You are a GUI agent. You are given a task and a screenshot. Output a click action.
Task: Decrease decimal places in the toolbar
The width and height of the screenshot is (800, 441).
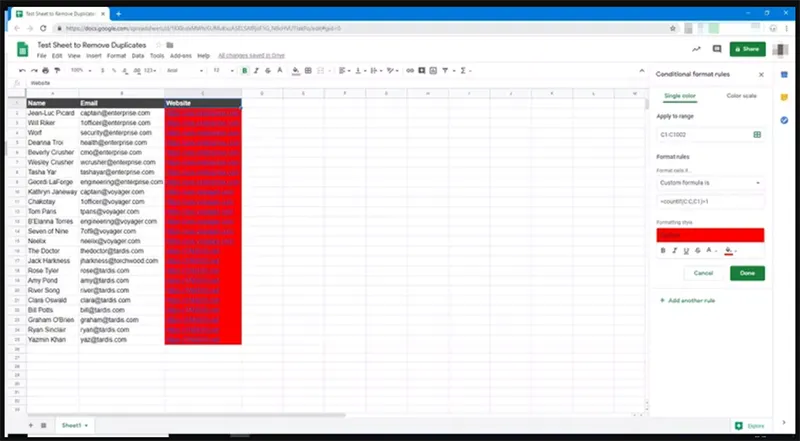pyautogui.click(x=125, y=70)
